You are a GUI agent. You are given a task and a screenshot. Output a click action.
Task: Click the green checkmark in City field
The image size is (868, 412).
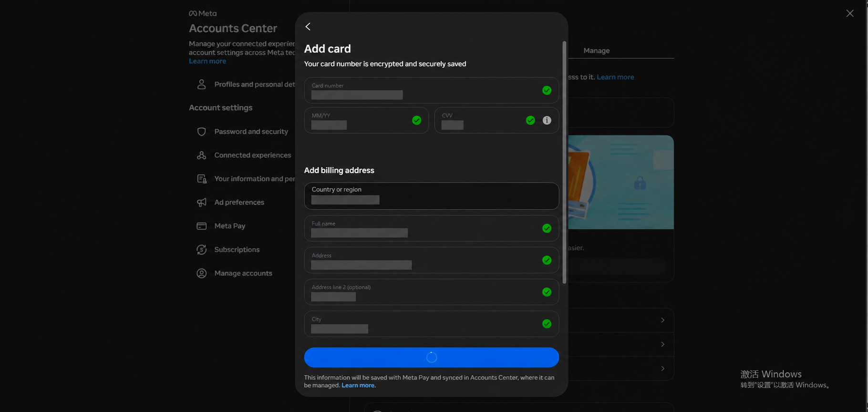pos(547,324)
